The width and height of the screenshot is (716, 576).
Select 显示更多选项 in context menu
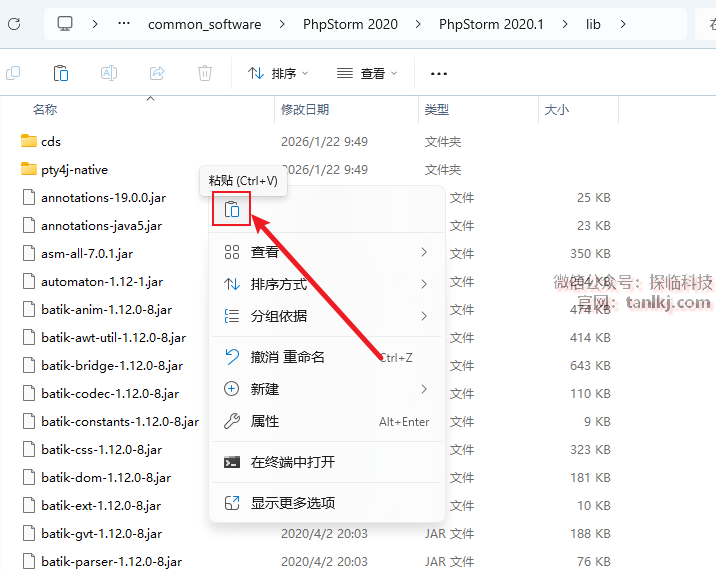(326, 503)
